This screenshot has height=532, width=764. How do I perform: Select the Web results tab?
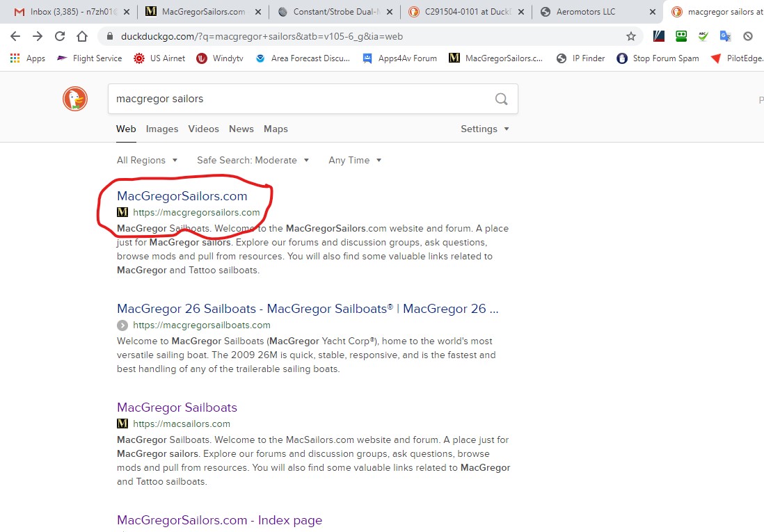pyautogui.click(x=126, y=129)
